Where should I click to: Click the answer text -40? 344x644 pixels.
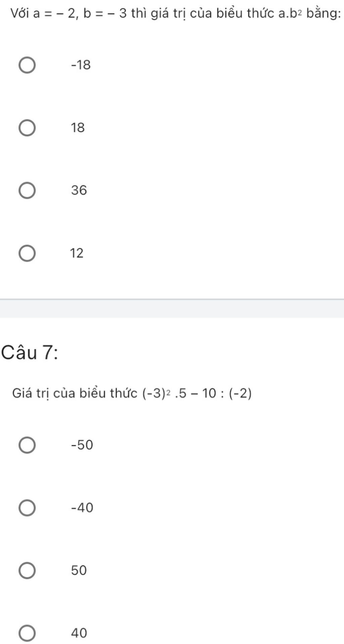click(82, 507)
